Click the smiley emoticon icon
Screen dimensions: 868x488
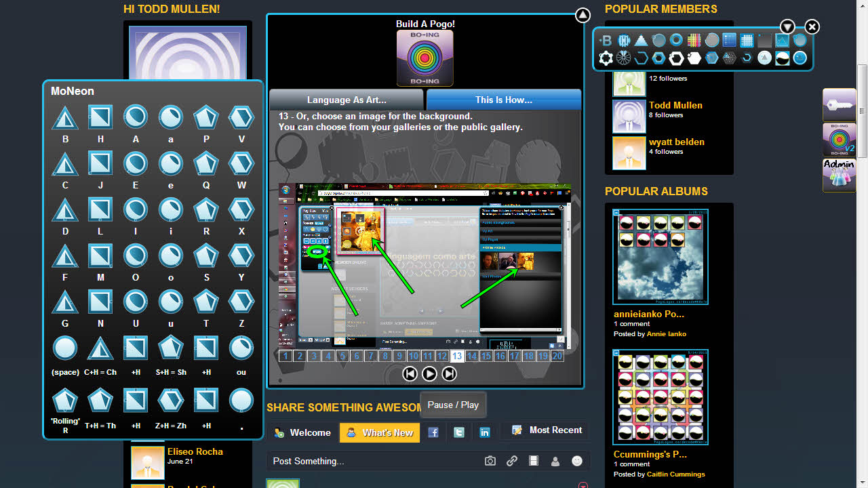pyautogui.click(x=577, y=461)
